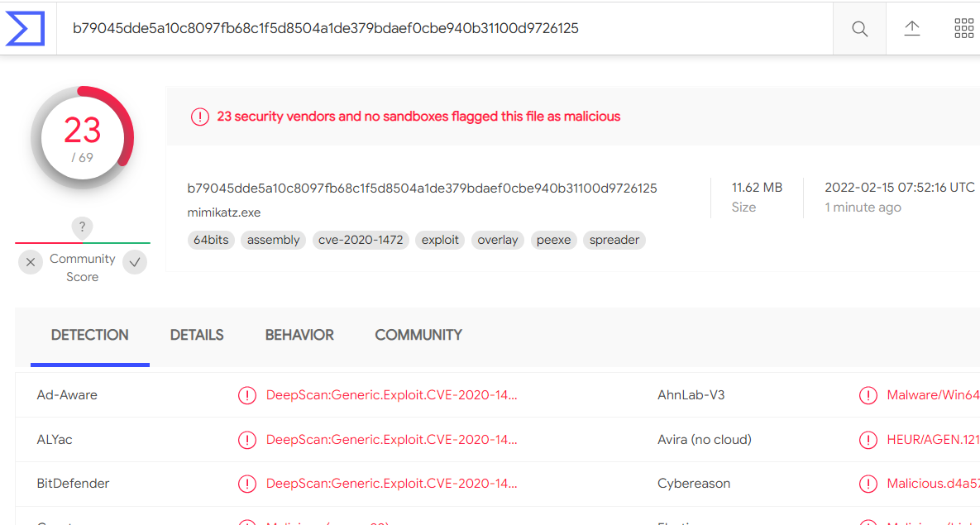980x525 pixels.
Task: Vote positive with the checkmark icon
Action: pos(135,263)
